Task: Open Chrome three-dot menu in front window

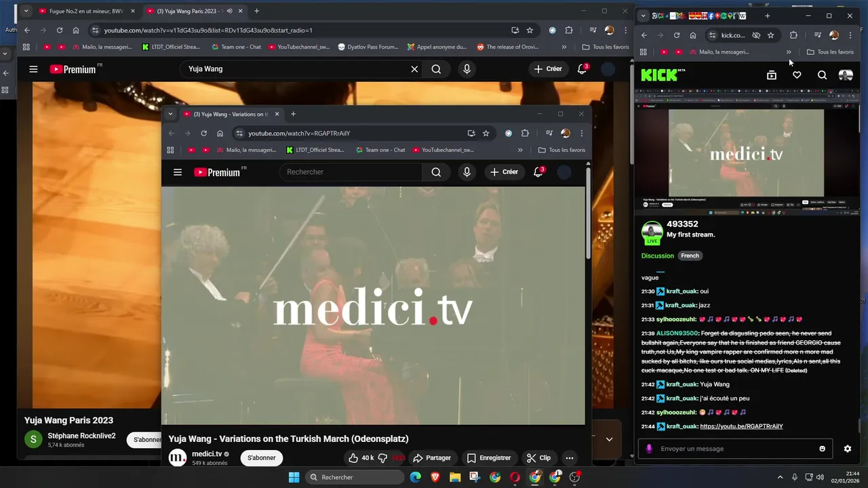Action: coord(581,134)
